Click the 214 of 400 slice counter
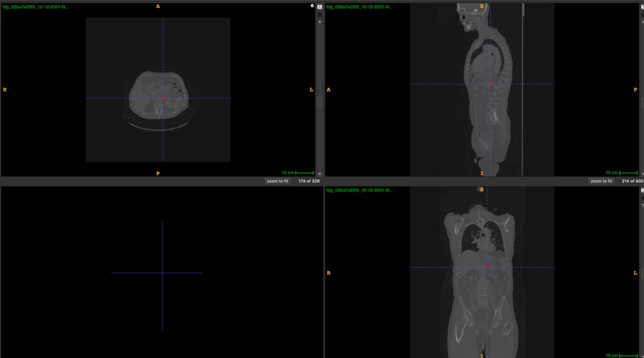 [x=633, y=181]
